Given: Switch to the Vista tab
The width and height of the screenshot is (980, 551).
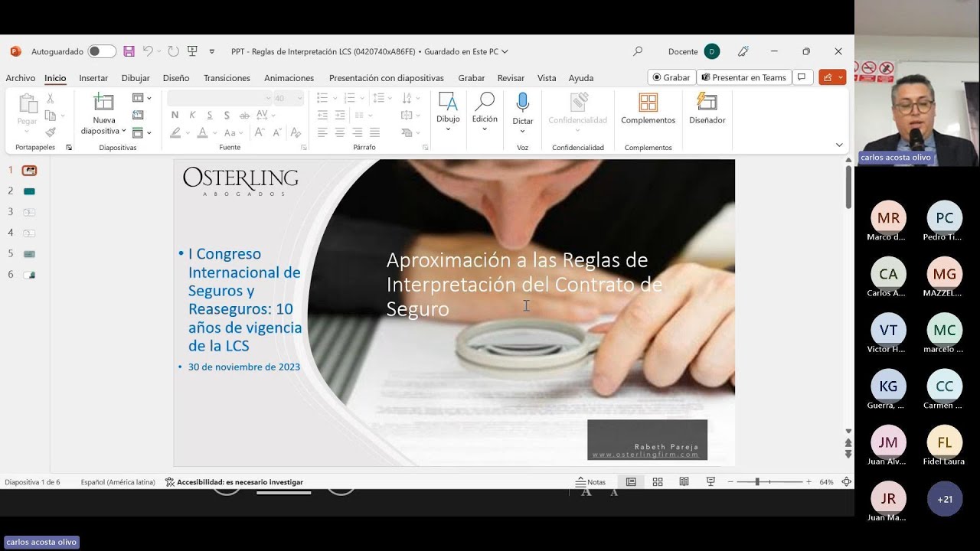Looking at the screenshot, I should [x=547, y=78].
